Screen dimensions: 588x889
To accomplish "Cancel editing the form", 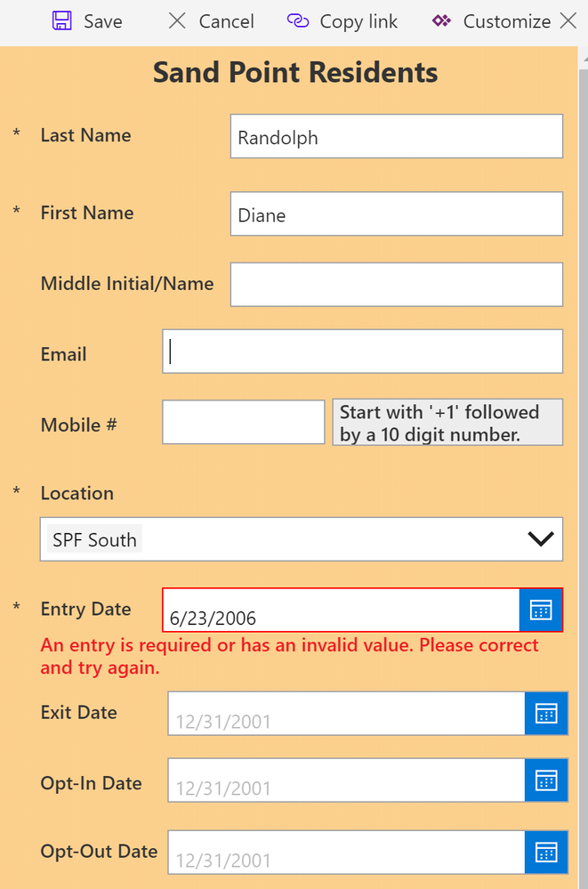I will [x=210, y=20].
